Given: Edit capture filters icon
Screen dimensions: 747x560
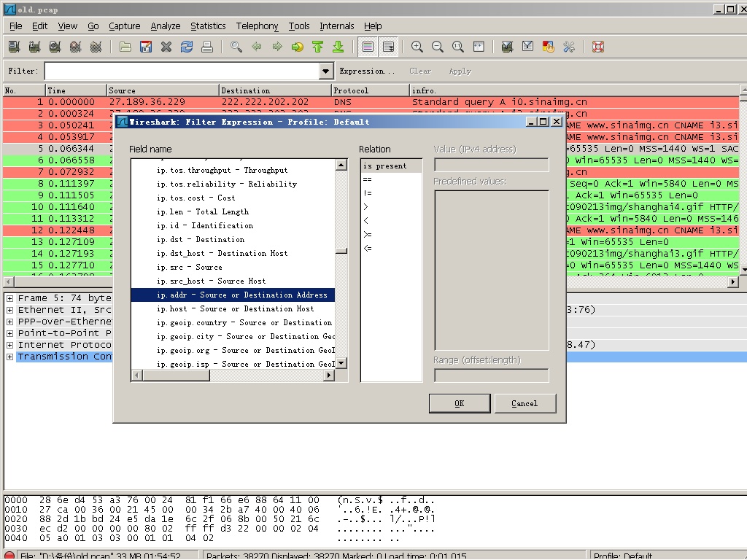Looking at the screenshot, I should 508,47.
